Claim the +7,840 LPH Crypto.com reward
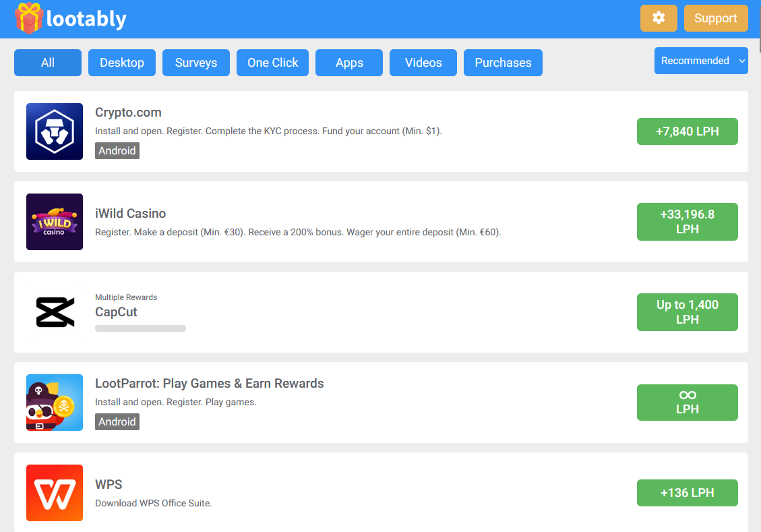This screenshot has width=761, height=532. click(x=687, y=131)
